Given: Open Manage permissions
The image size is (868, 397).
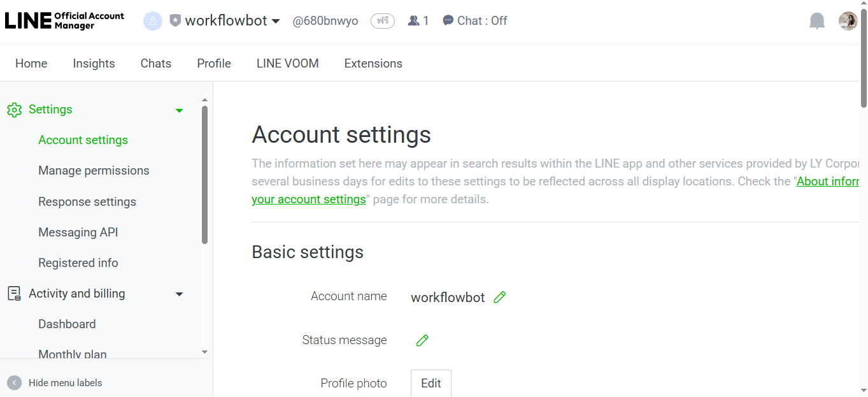Looking at the screenshot, I should pyautogui.click(x=94, y=171).
